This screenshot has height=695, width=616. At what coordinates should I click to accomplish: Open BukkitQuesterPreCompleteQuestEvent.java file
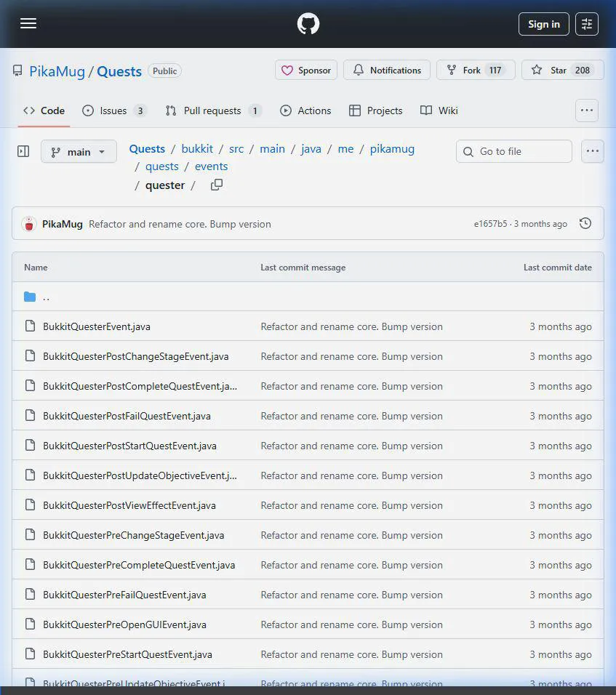click(139, 565)
